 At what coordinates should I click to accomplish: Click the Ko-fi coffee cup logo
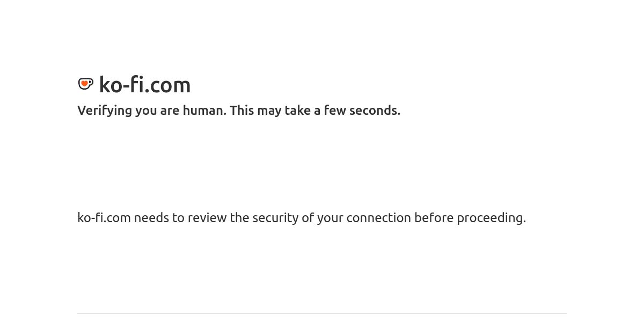click(x=86, y=84)
